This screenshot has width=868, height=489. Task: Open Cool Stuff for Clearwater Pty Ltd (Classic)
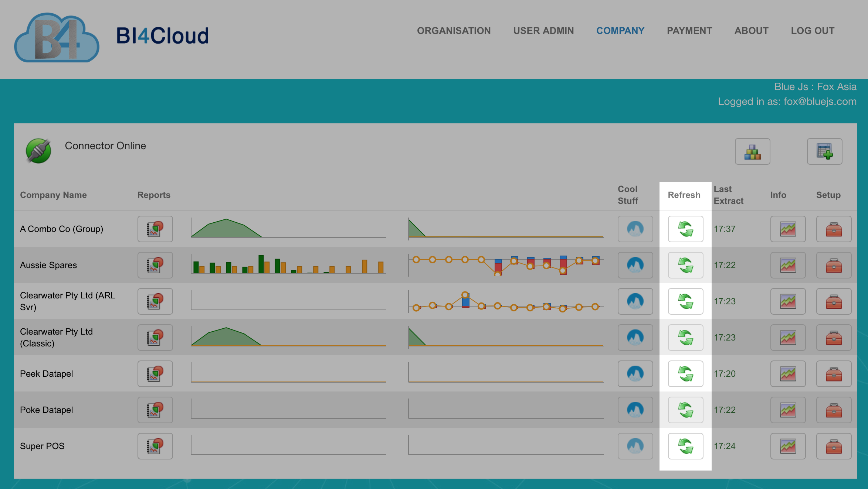click(635, 338)
